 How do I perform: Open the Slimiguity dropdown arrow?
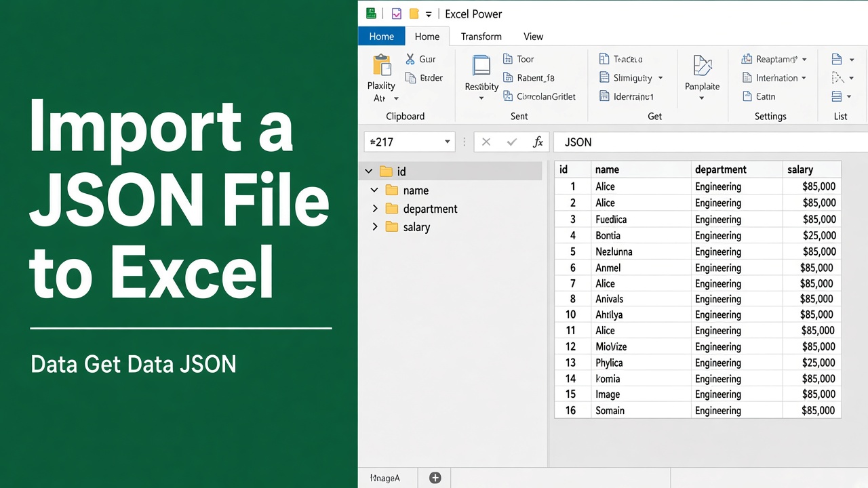click(660, 79)
